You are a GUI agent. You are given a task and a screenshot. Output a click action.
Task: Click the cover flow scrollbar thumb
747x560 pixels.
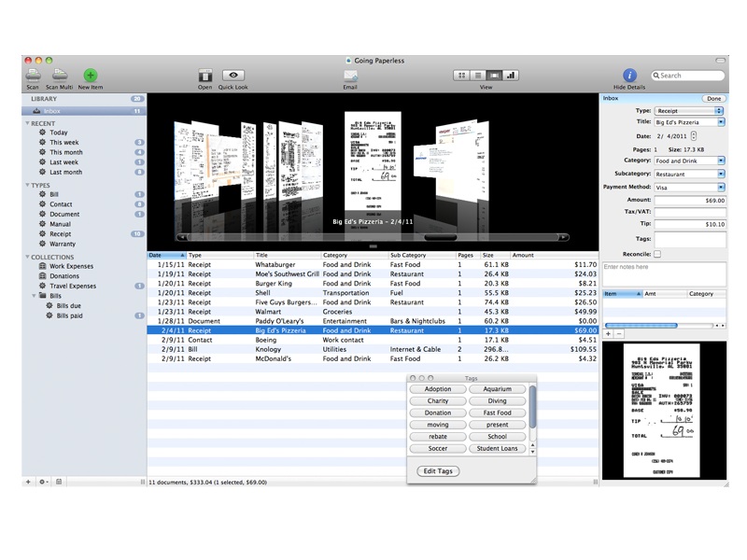pos(440,238)
